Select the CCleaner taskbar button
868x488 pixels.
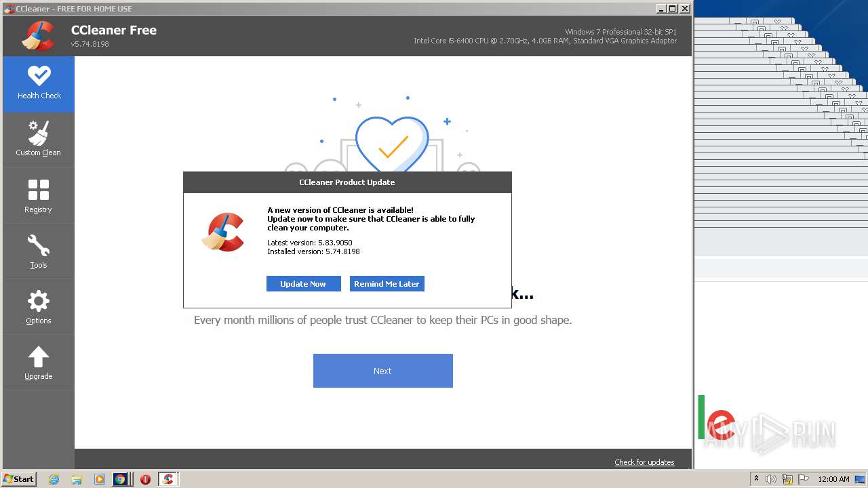167,479
